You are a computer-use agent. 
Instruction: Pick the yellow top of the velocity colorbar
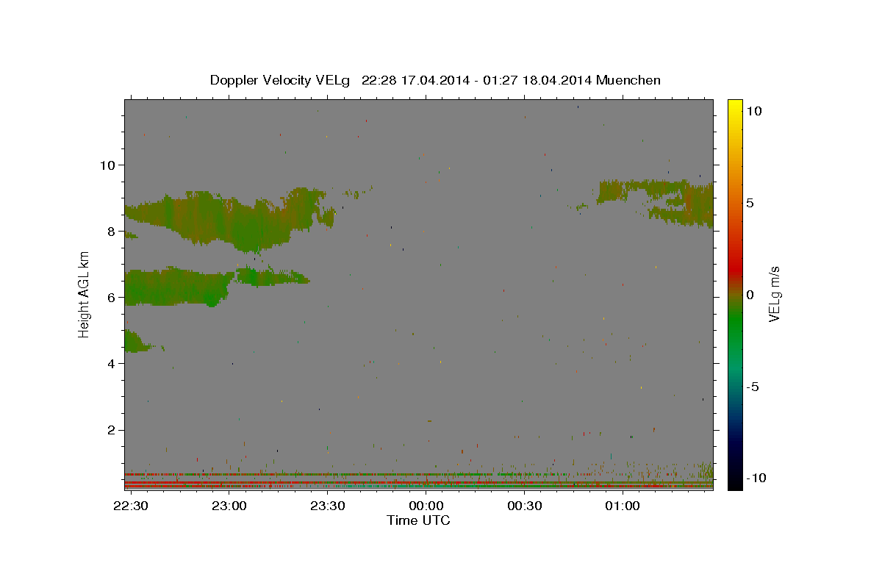pyautogui.click(x=734, y=104)
